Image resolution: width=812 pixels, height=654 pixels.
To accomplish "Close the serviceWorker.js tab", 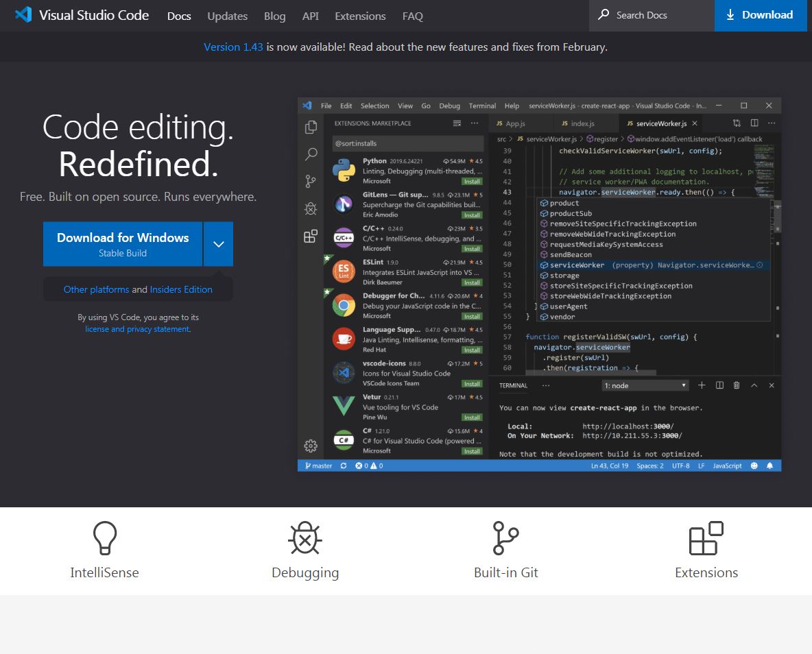I will click(x=695, y=123).
